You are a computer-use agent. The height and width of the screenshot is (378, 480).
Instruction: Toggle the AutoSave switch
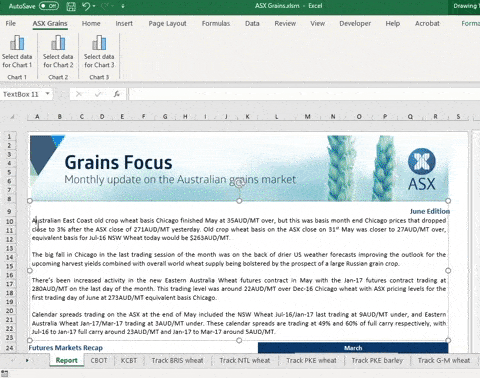[49, 6]
